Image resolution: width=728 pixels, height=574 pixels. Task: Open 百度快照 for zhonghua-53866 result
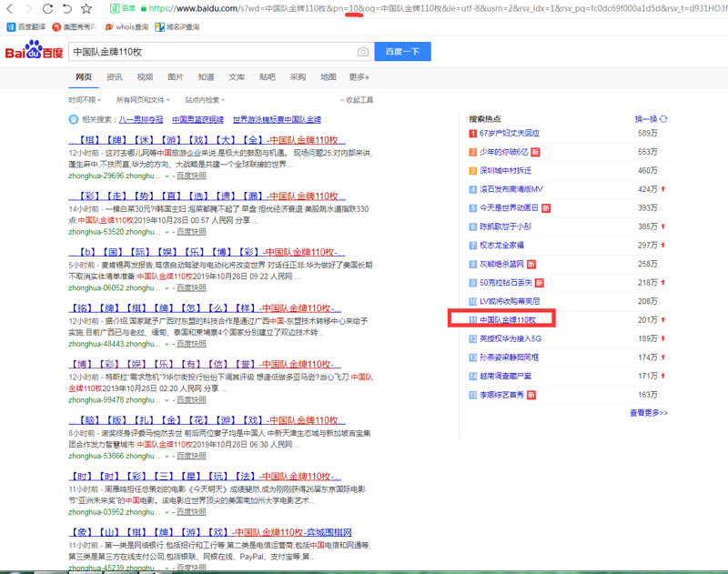click(x=191, y=456)
